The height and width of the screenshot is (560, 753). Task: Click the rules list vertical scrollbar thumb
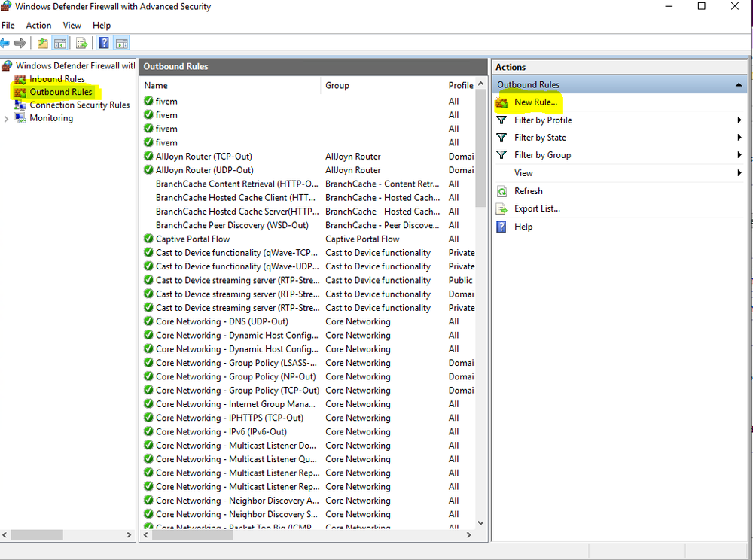point(480,149)
